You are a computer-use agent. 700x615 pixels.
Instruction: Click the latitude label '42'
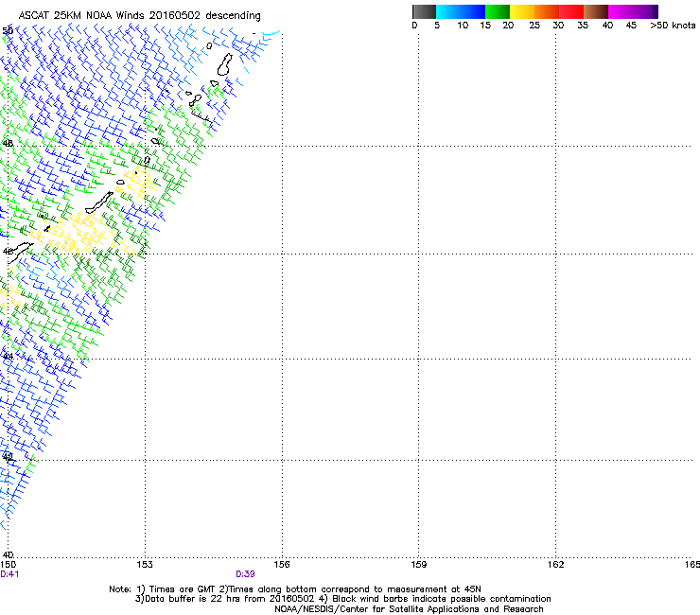tap(8, 457)
